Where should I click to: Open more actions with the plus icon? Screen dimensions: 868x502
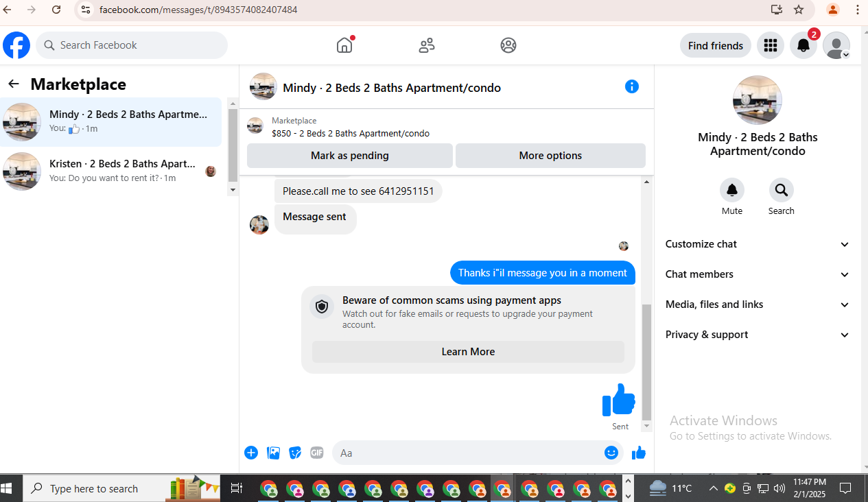point(251,453)
